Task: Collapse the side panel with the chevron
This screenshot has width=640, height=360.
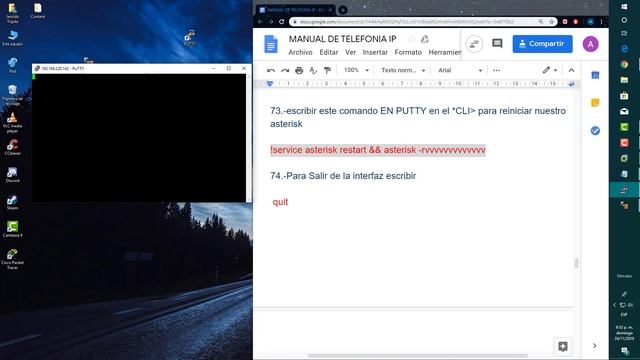Action: pos(595,346)
